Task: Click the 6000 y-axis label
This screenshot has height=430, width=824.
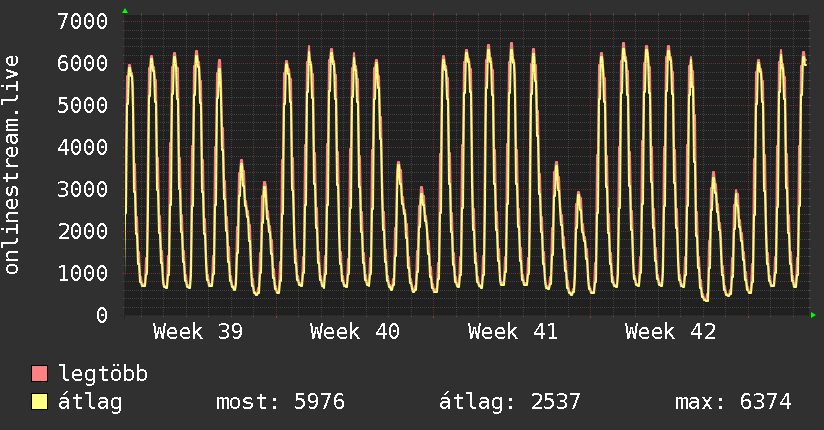Action: click(x=83, y=63)
